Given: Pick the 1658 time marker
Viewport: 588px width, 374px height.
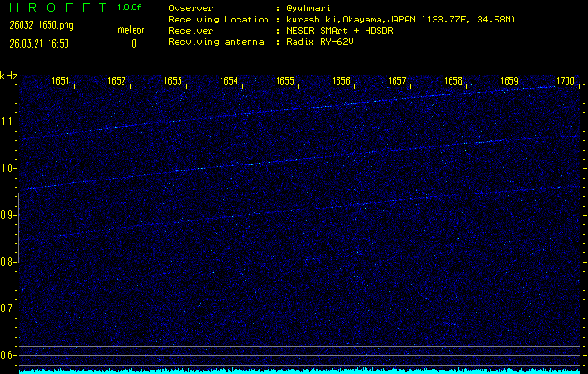Looking at the screenshot, I should (453, 82).
